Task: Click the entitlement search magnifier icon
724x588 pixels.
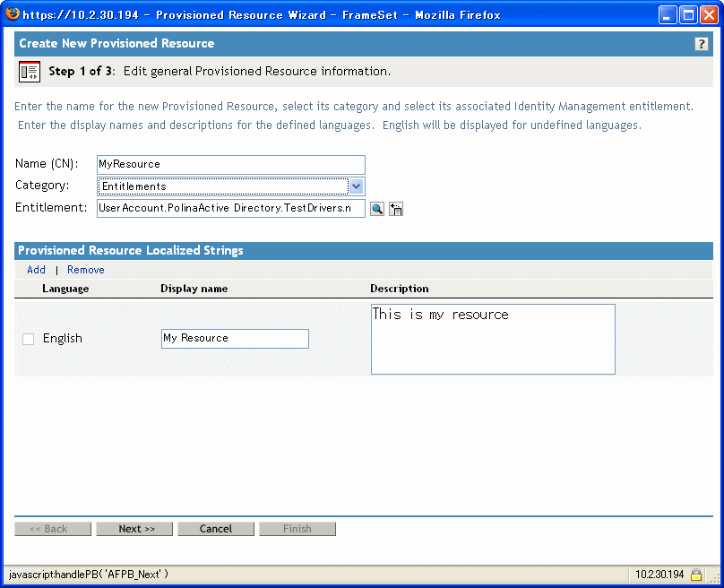Action: tap(377, 209)
